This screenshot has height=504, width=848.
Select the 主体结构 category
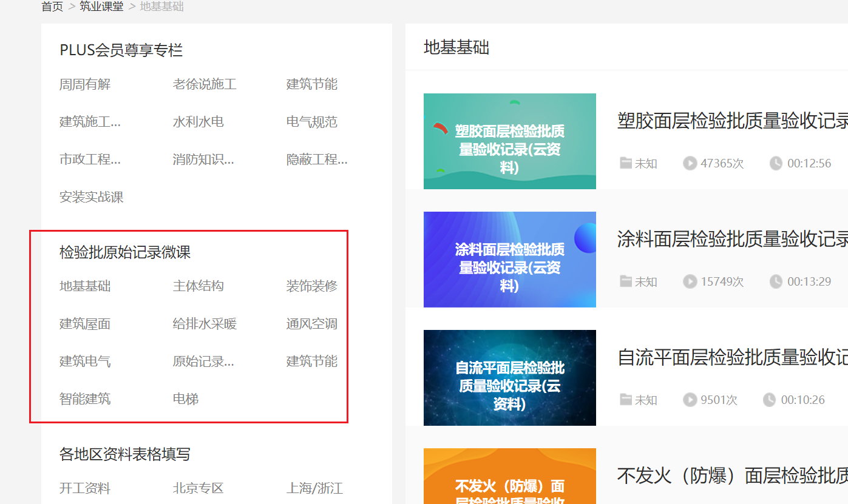pyautogui.click(x=198, y=286)
